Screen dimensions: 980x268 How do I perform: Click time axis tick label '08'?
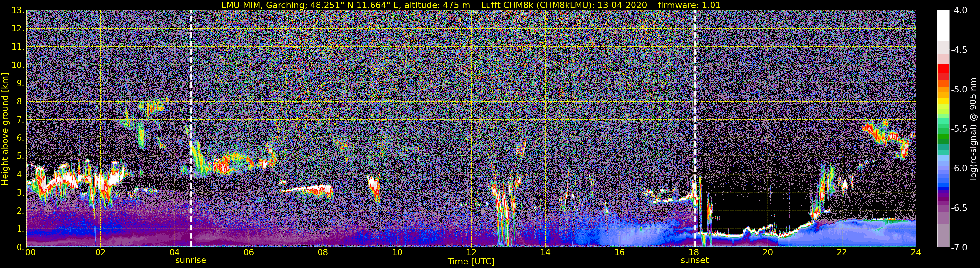(323, 252)
